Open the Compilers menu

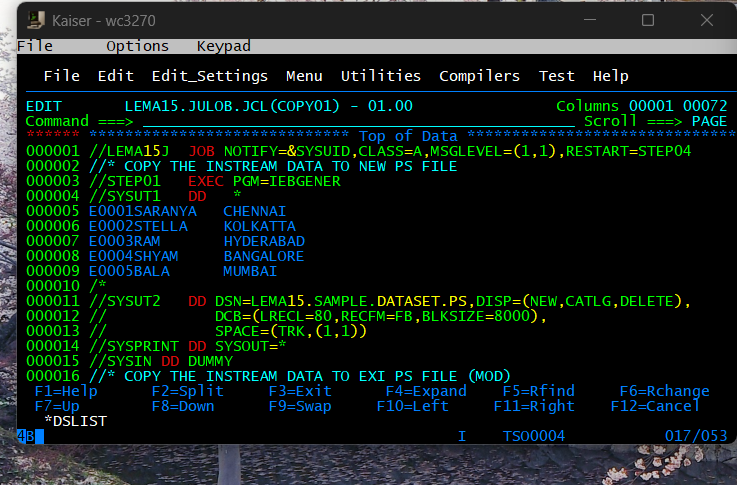pyautogui.click(x=479, y=76)
